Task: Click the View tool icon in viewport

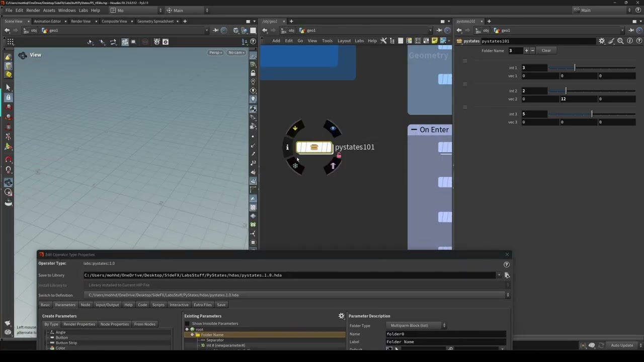Action: tap(23, 55)
